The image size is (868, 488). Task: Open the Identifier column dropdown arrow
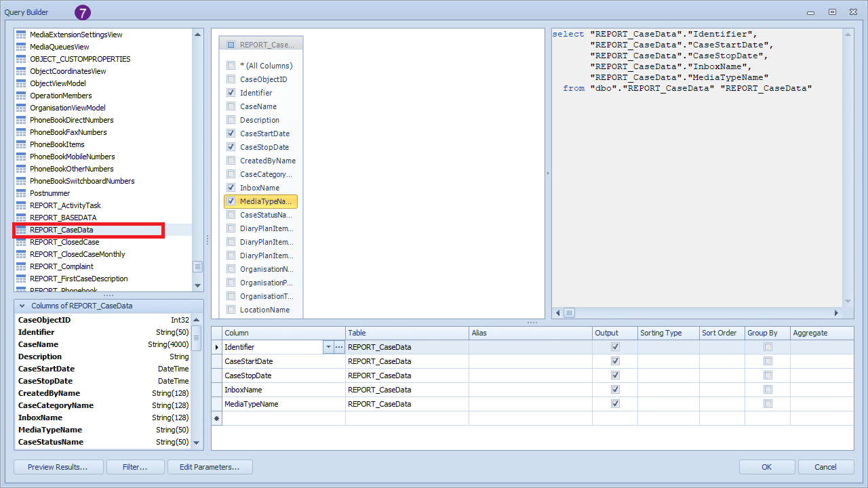328,347
